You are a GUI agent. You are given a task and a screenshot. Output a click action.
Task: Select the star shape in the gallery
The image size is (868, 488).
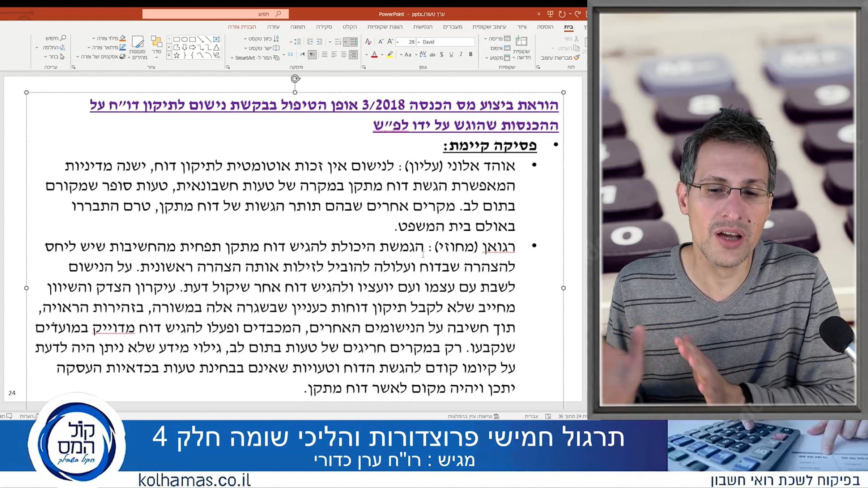176,55
